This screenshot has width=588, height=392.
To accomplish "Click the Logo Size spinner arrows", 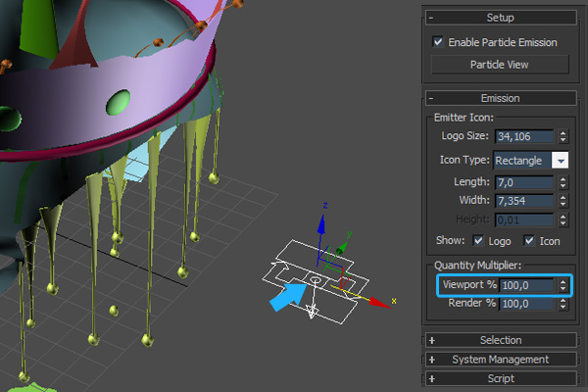I will [563, 136].
